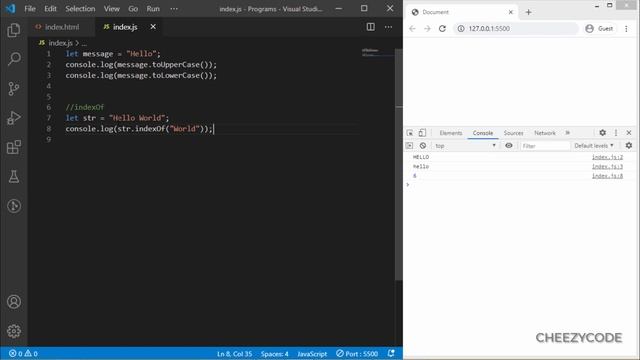640x360 pixels.
Task: Click the 127.0.0.1:5500 address bar
Action: click(x=516, y=29)
